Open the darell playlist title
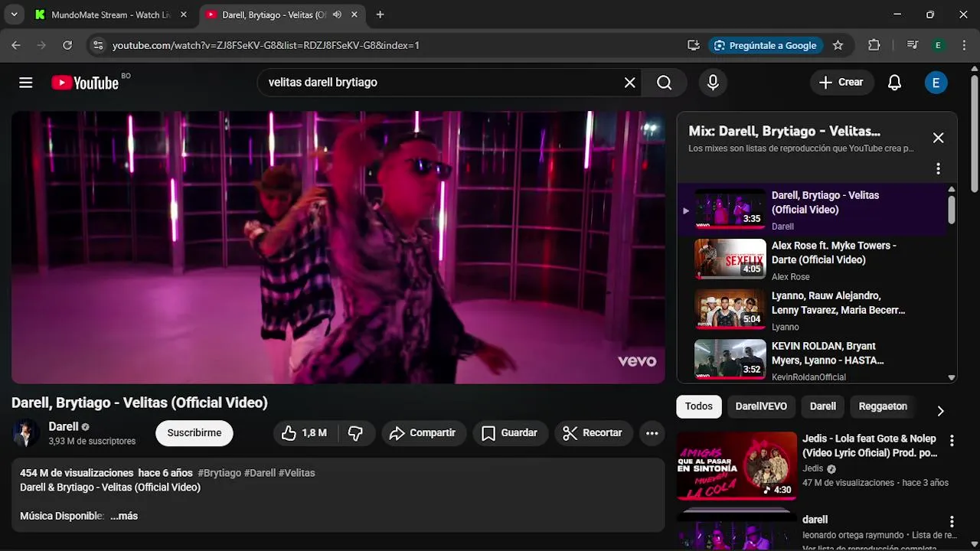The image size is (980, 551). tap(815, 520)
